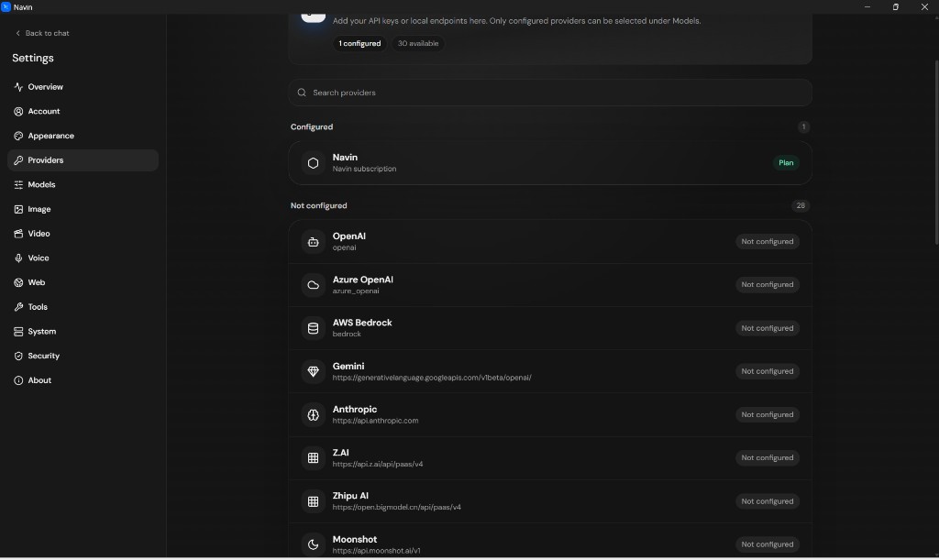This screenshot has height=560, width=939.
Task: Select the Image settings icon
Action: click(18, 209)
